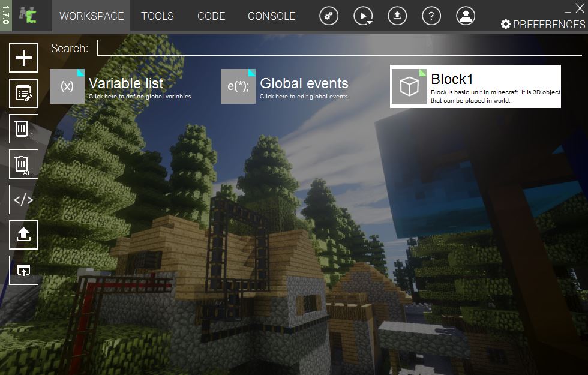Viewport: 588px width, 375px height.
Task: Click the (x) variable icon tile
Action: tap(67, 86)
